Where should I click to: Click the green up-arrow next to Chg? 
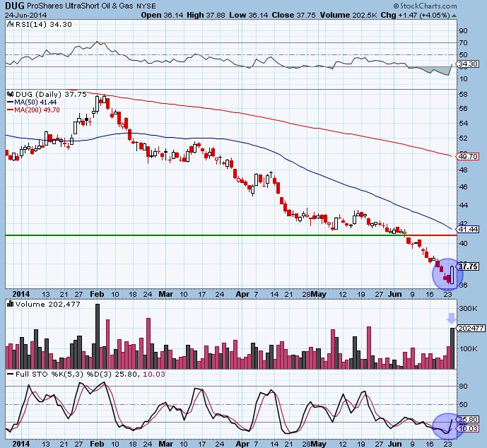tap(454, 16)
